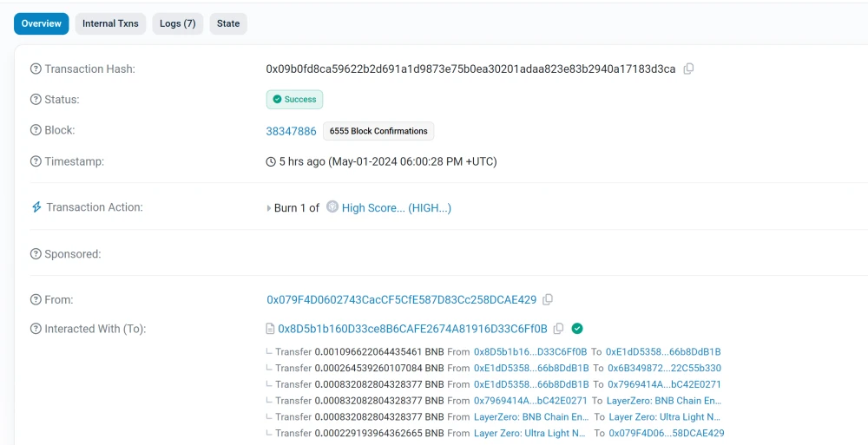This screenshot has height=445, width=868.
Task: Select the State tab
Action: click(x=228, y=23)
